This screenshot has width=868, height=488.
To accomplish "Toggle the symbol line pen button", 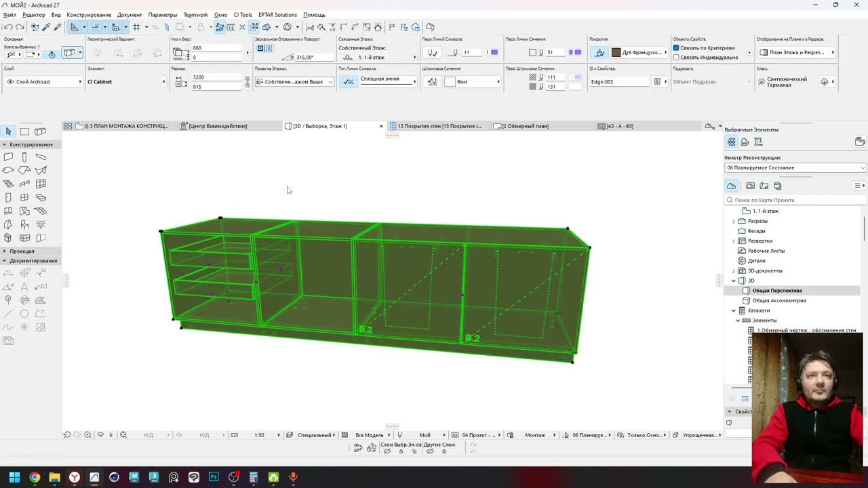I will (432, 52).
